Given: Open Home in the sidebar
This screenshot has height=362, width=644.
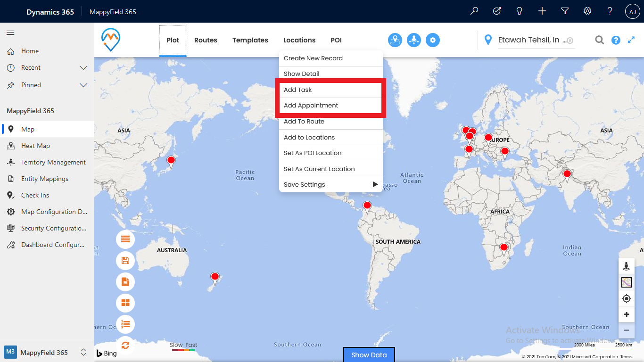Looking at the screenshot, I should [47, 51].
